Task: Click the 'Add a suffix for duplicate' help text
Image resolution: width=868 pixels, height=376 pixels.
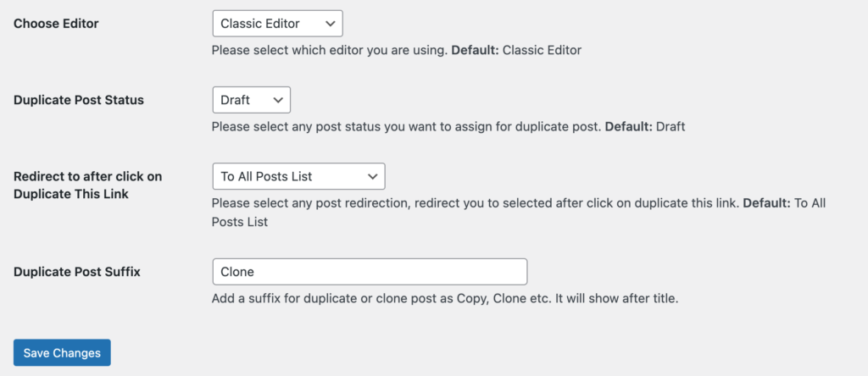Action: 445,299
